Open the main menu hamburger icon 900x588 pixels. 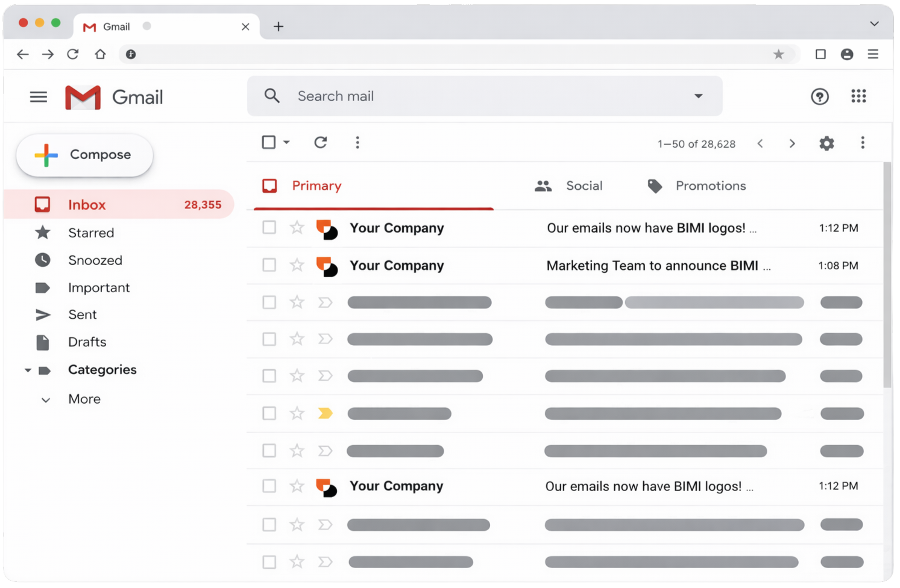(x=39, y=96)
